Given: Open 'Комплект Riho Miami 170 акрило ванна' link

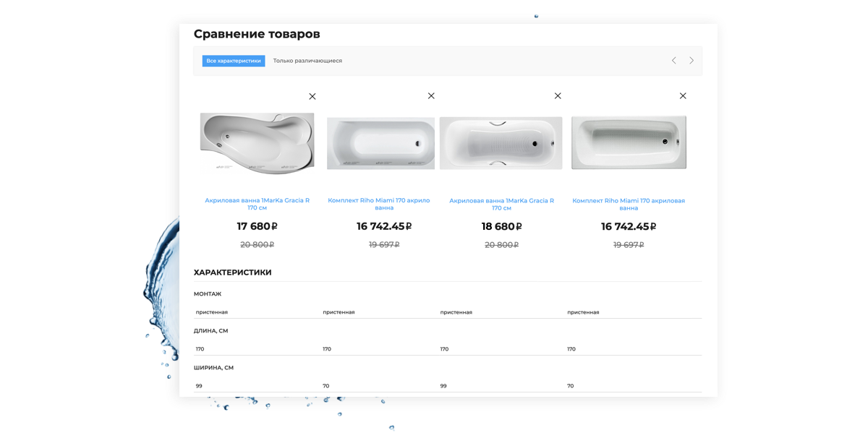Looking at the screenshot, I should [379, 204].
